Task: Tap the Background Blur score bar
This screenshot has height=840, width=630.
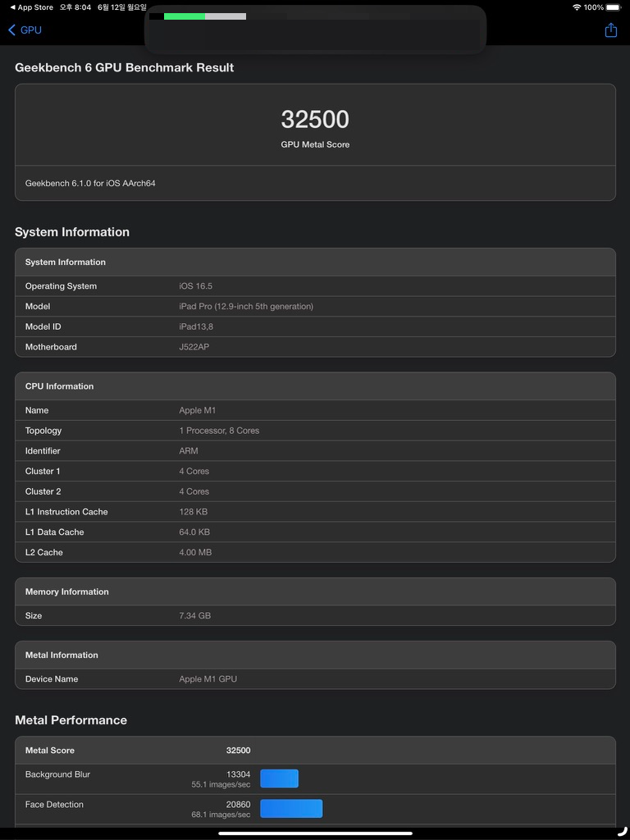Action: [x=279, y=779]
